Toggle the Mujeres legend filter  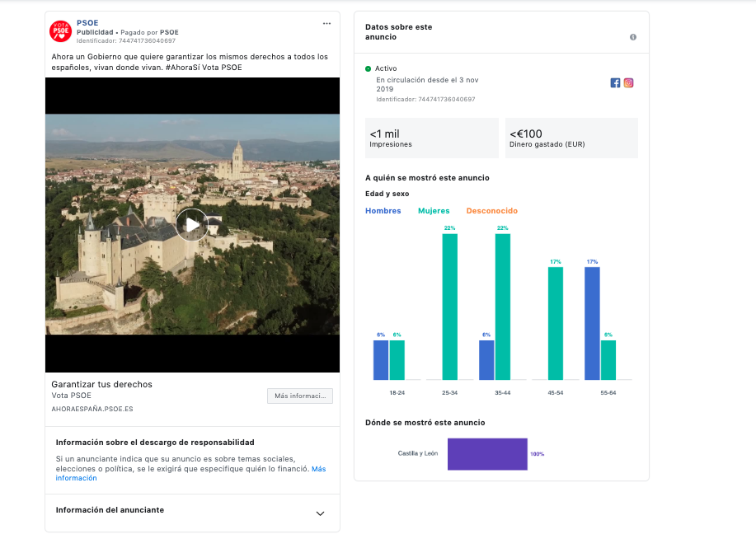[x=434, y=211]
